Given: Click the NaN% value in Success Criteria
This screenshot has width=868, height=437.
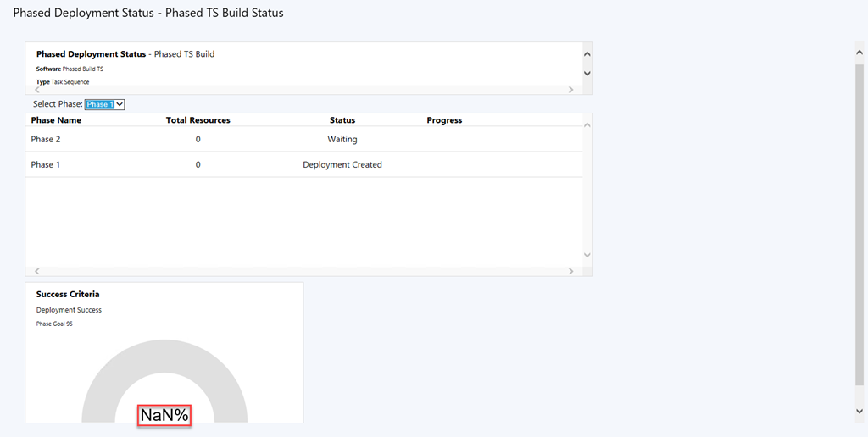Looking at the screenshot, I should tap(164, 415).
